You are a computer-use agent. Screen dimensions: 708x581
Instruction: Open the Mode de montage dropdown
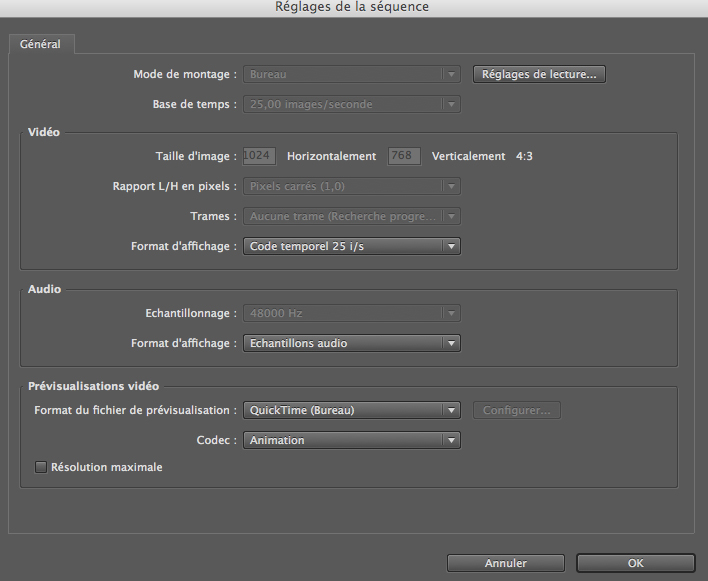[352, 74]
